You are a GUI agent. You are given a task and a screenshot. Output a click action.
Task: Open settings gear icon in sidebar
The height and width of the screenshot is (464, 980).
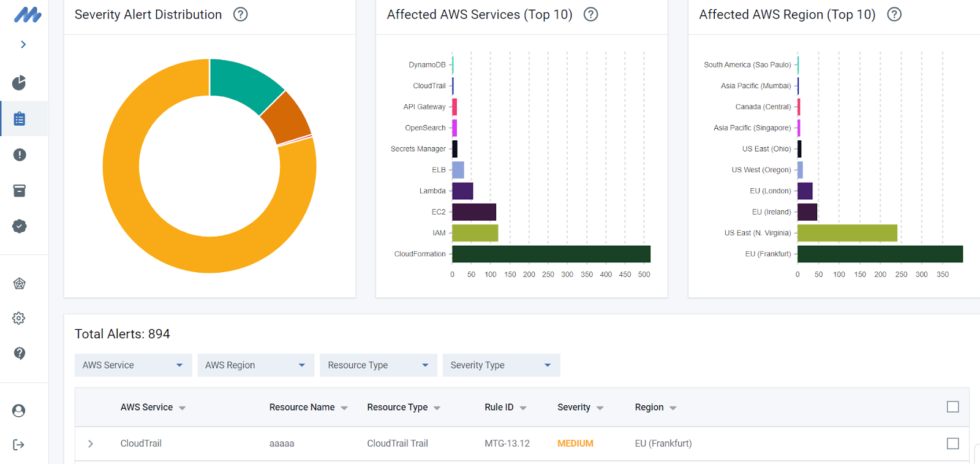[19, 318]
